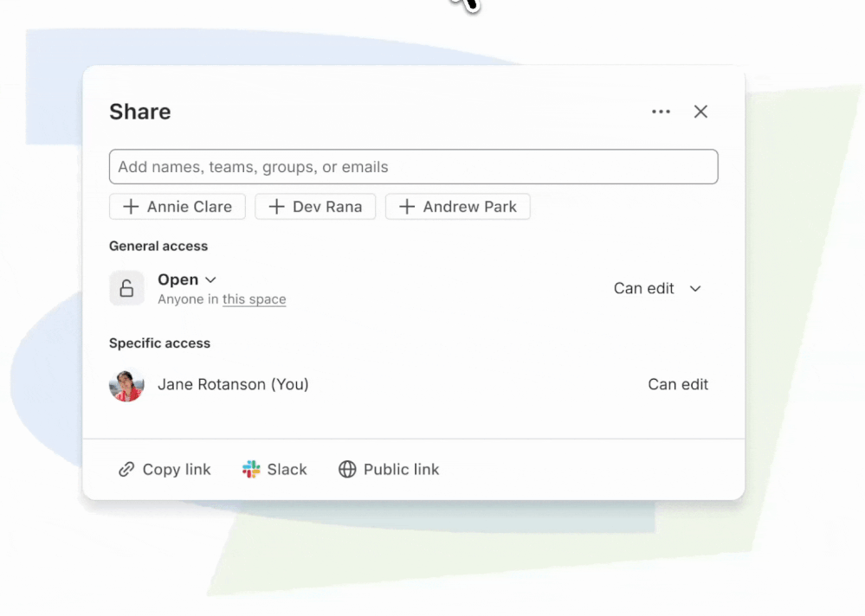This screenshot has height=616, width=865.
Task: Click Jane Rotanson's avatar photo
Action: pos(127,385)
